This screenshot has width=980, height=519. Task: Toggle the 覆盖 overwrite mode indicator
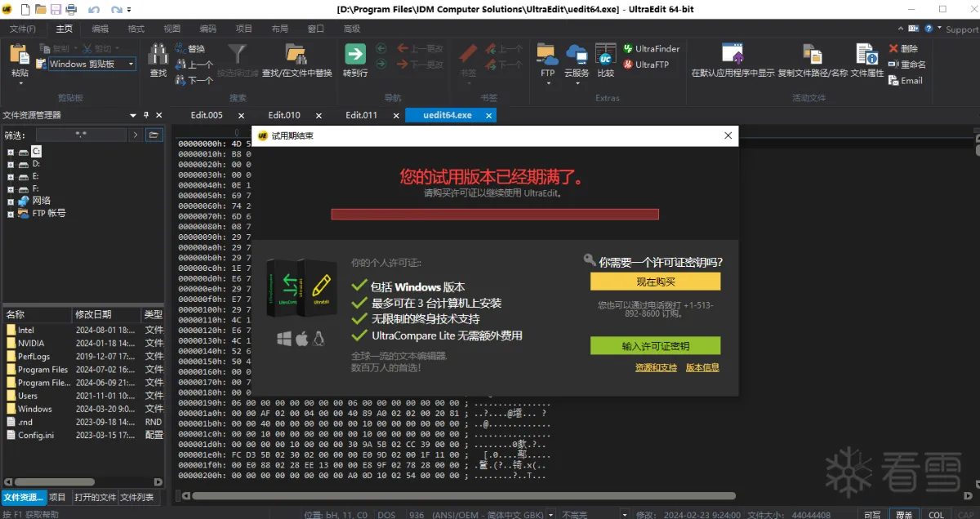(904, 515)
